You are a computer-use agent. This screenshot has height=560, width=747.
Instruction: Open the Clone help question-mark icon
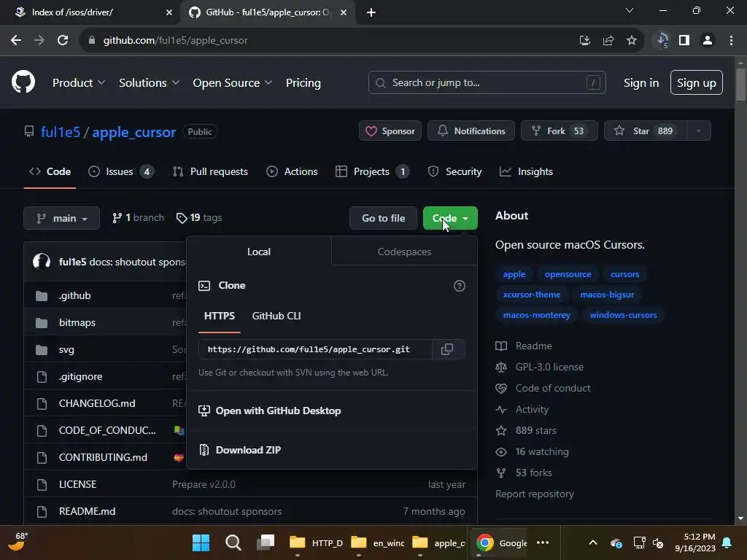tap(460, 286)
